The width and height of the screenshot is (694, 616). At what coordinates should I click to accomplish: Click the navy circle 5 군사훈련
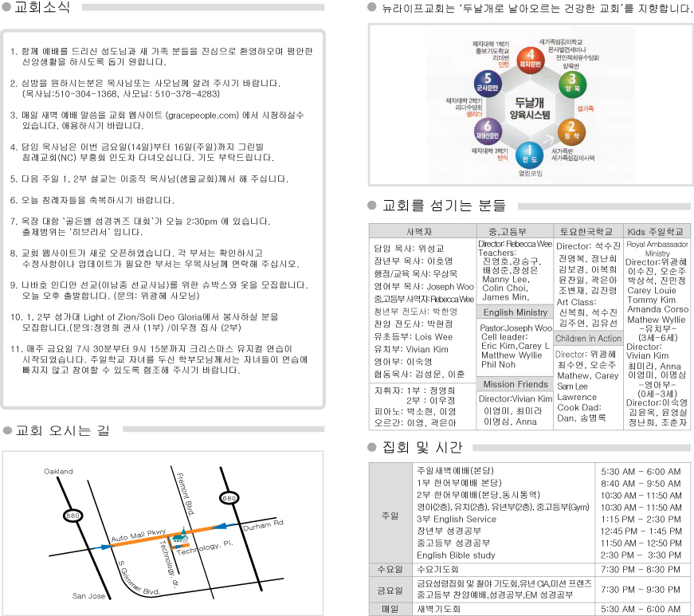pos(488,83)
